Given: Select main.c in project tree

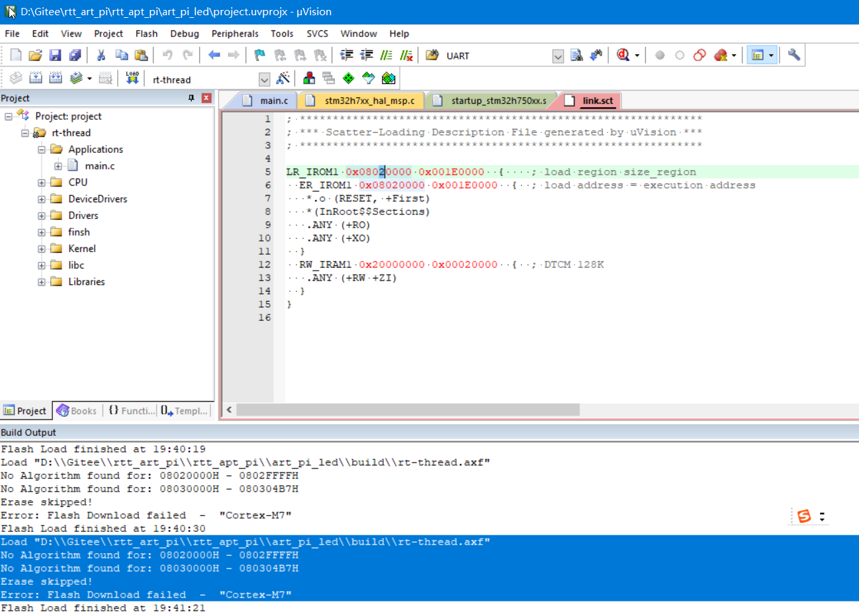Looking at the screenshot, I should click(x=99, y=166).
